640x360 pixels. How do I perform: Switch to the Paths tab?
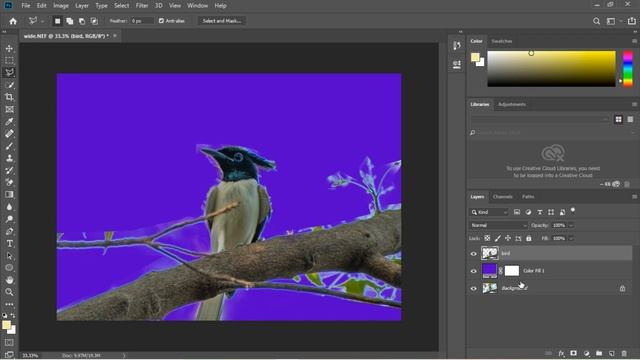tap(528, 197)
